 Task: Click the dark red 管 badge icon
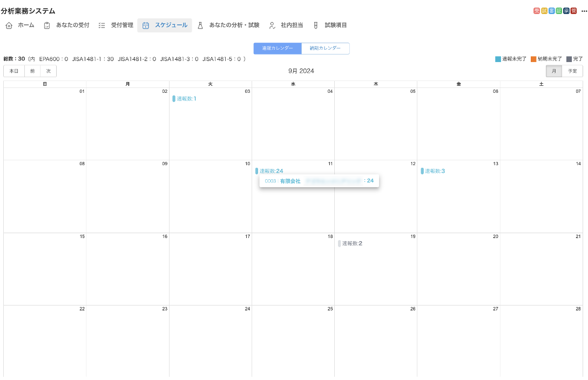573,11
